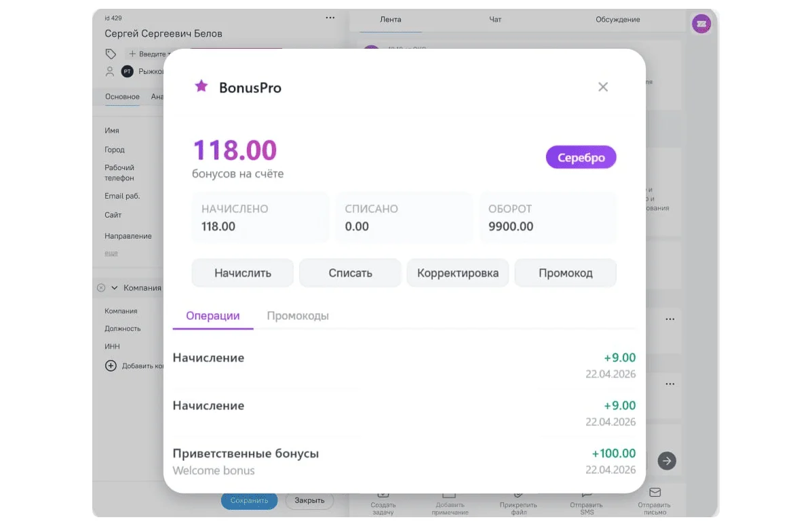Click the Имя field label
The height and width of the screenshot is (524, 812).
coord(112,130)
